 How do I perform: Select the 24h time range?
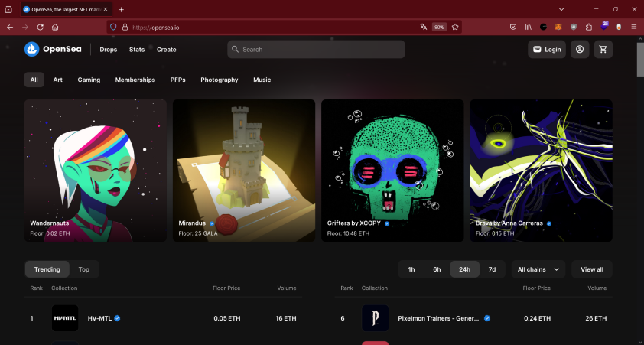464,269
